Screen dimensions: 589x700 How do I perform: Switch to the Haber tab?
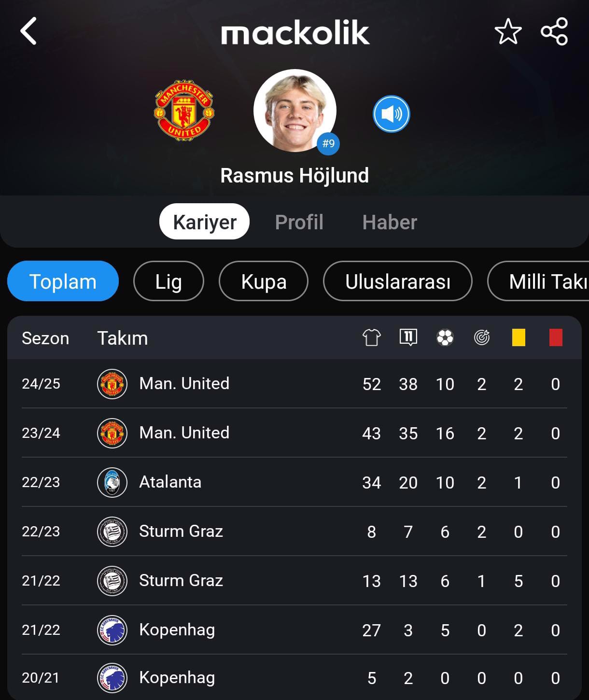pos(390,222)
